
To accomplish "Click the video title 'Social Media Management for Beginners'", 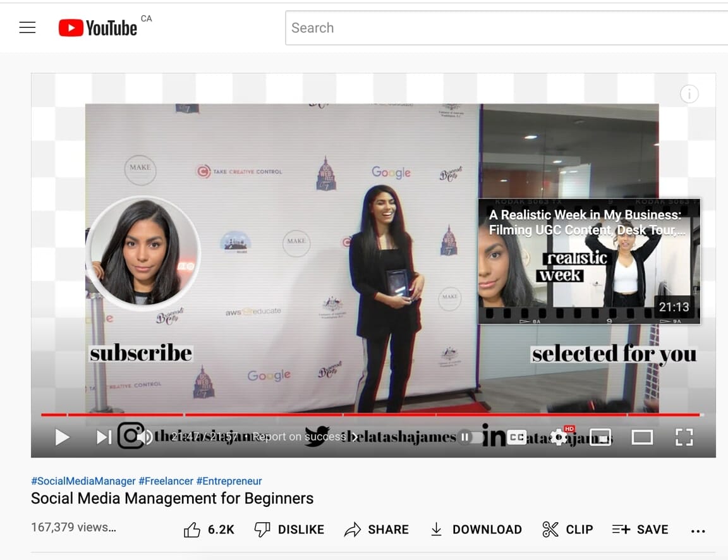I will (173, 498).
